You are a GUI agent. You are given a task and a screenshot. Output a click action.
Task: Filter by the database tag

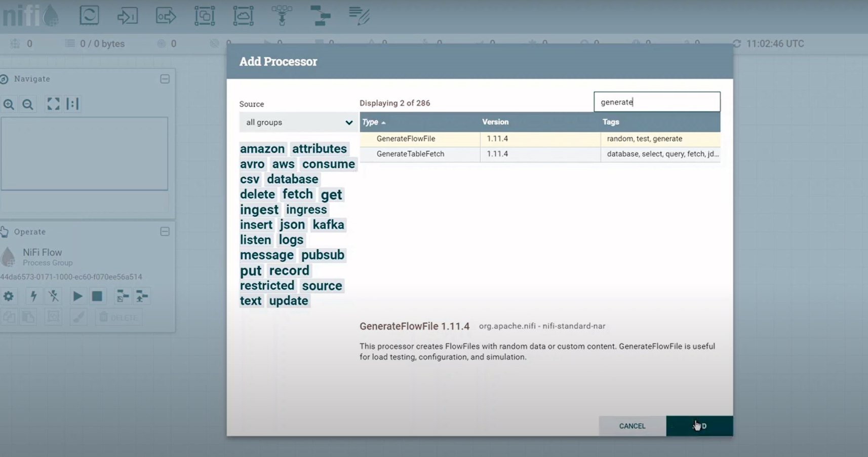click(x=293, y=179)
